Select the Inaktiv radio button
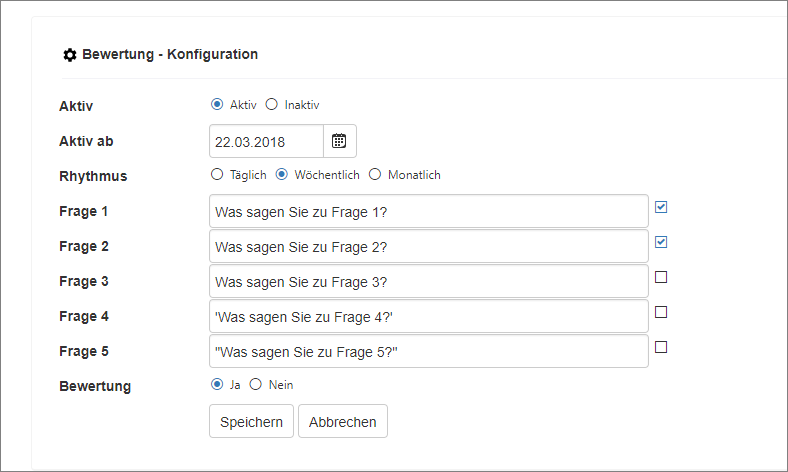This screenshot has width=788, height=472. click(x=271, y=105)
